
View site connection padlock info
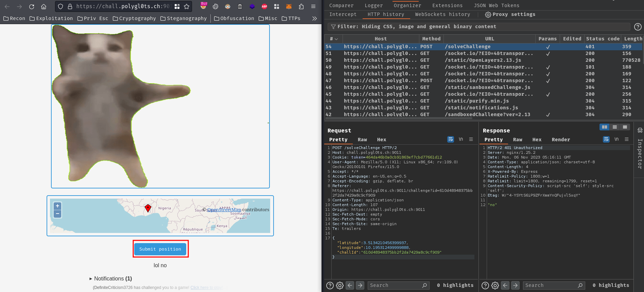click(x=70, y=6)
